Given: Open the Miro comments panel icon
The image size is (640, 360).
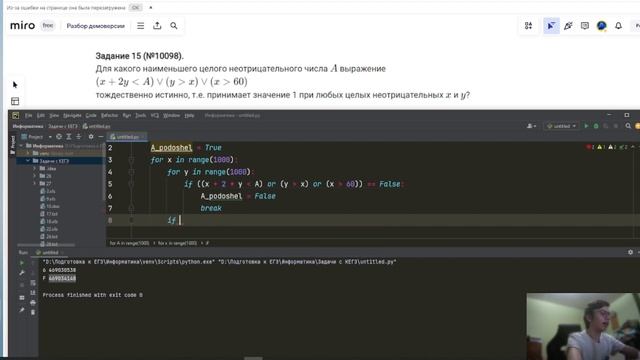Looking at the screenshot, I should click(x=584, y=26).
